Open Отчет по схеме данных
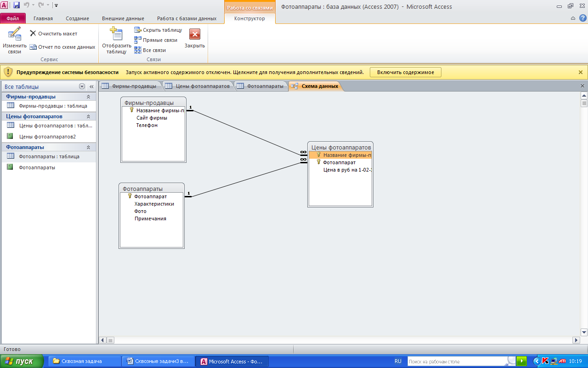588x368 pixels. (x=62, y=47)
